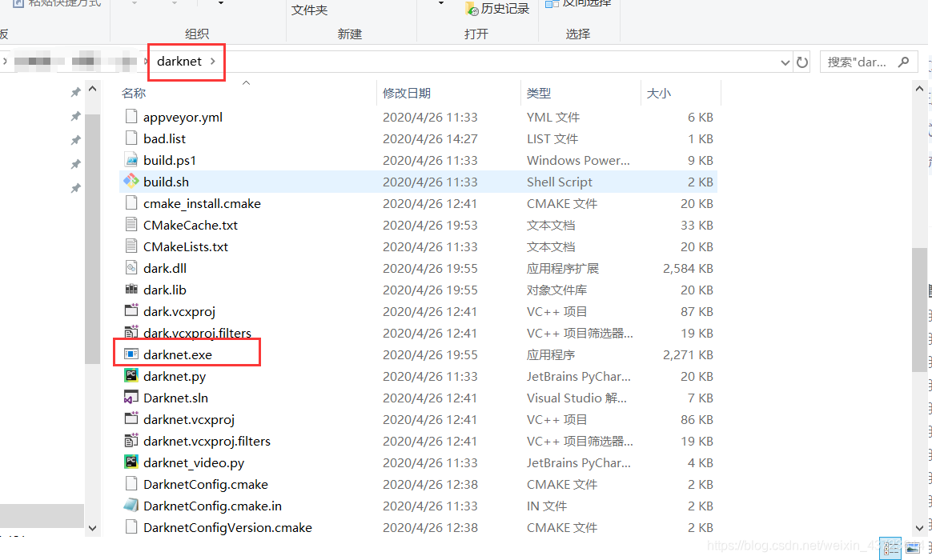
Task: Click the 2020/4/26 14:27 date cell
Action: click(430, 138)
